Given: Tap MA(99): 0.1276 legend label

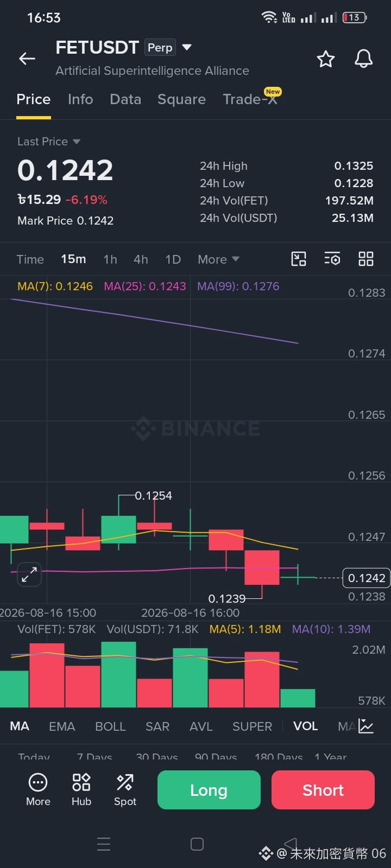Looking at the screenshot, I should [238, 286].
